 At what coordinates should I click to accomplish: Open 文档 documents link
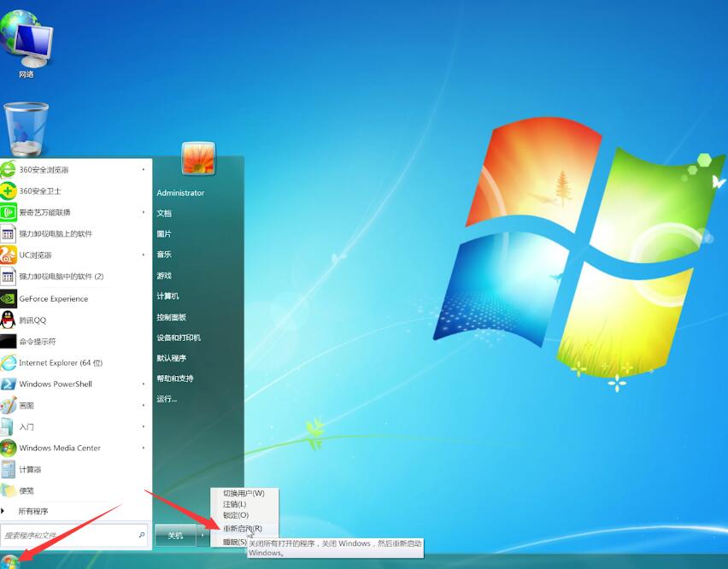tap(164, 214)
